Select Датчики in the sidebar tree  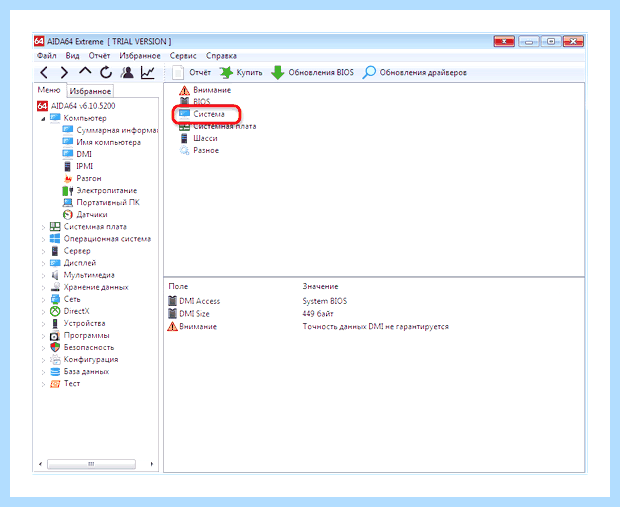92,215
